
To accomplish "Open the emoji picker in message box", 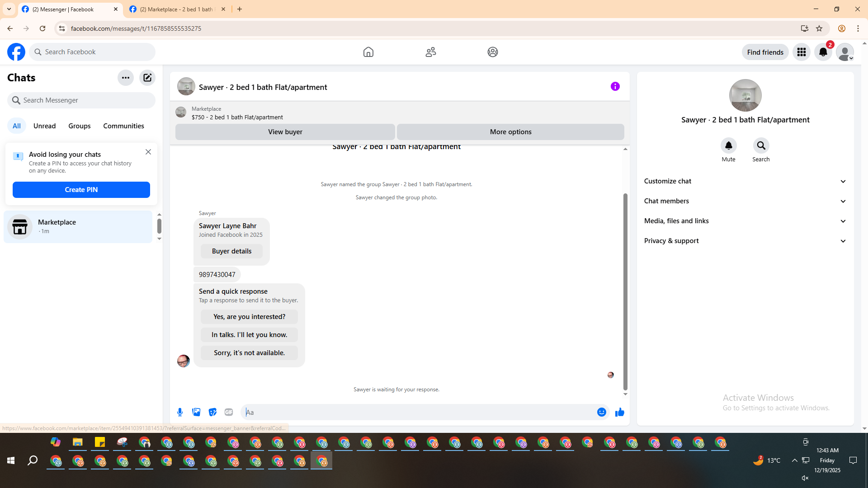I will click(x=601, y=412).
